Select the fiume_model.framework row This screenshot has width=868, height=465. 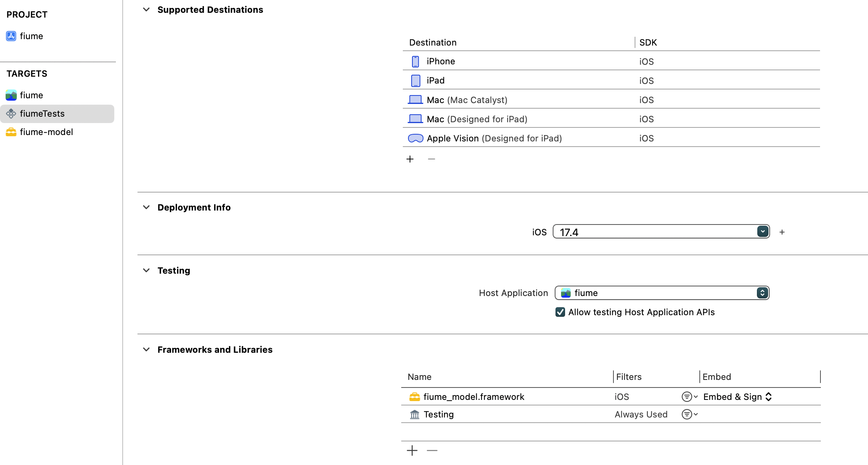pos(611,397)
